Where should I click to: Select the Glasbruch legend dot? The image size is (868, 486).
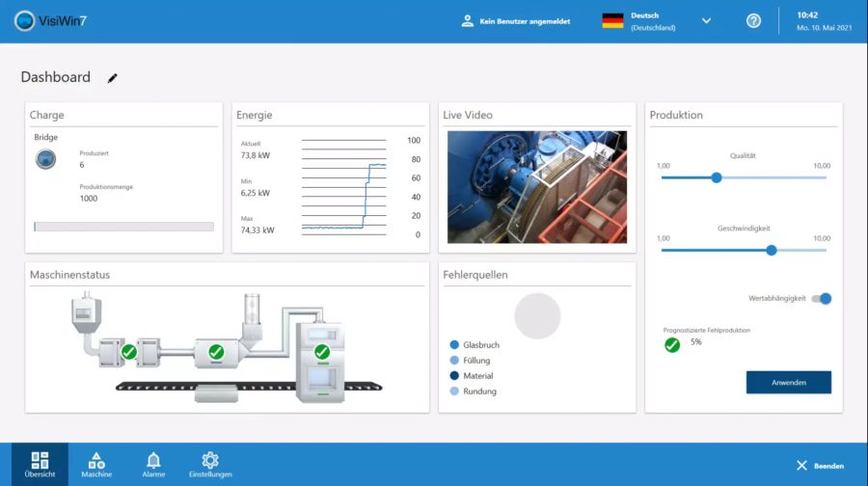[454, 345]
